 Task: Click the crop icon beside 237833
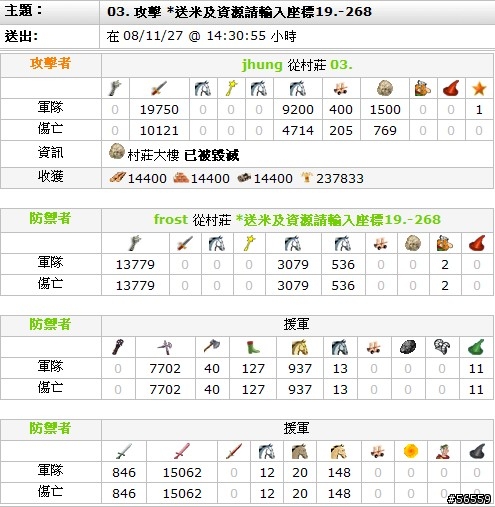pos(306,177)
